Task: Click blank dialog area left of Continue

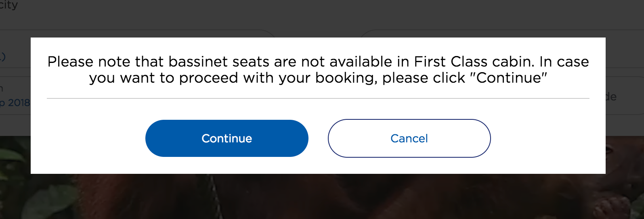Action: point(89,138)
